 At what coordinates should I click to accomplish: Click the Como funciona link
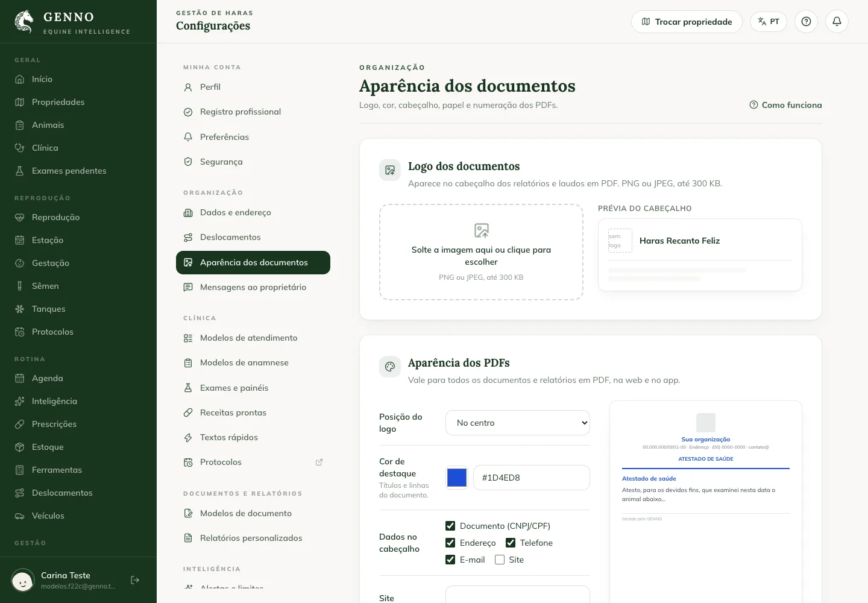pos(785,105)
